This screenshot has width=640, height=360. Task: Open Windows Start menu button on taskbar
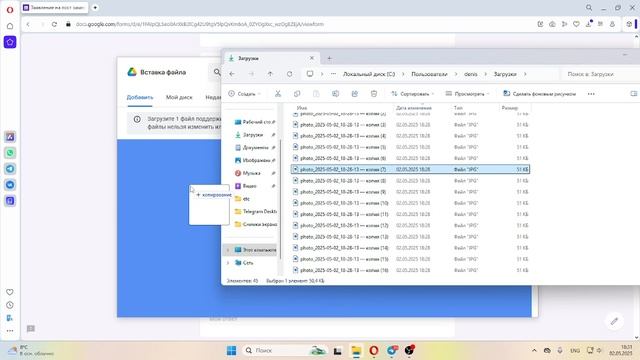pyautogui.click(x=231, y=351)
